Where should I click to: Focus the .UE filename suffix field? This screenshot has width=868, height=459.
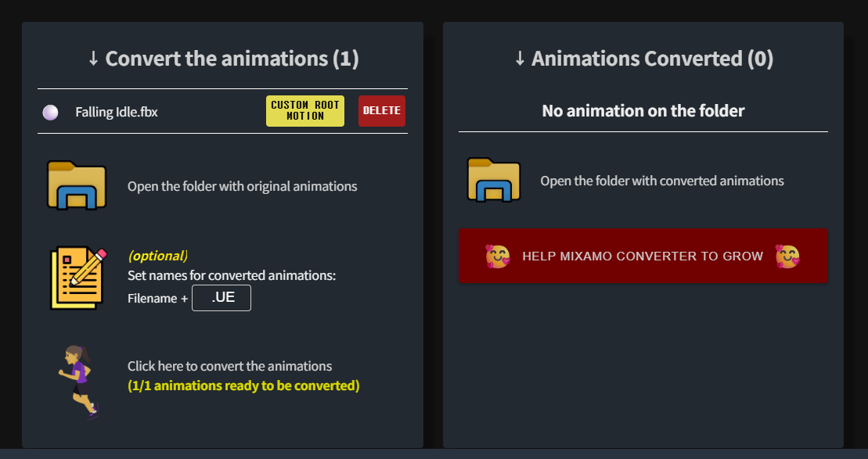222,298
